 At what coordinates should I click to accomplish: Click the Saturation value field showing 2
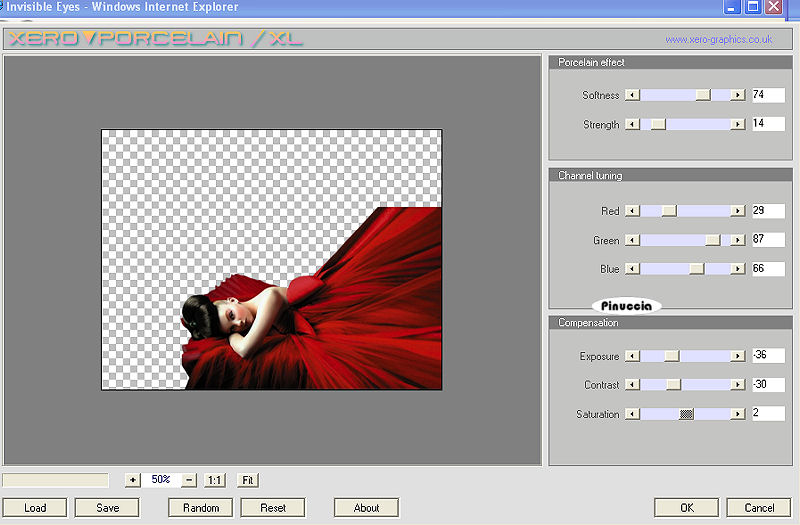(768, 413)
